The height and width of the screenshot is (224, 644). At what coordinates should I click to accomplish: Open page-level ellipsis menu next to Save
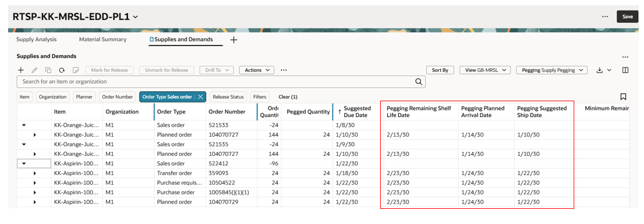[604, 16]
